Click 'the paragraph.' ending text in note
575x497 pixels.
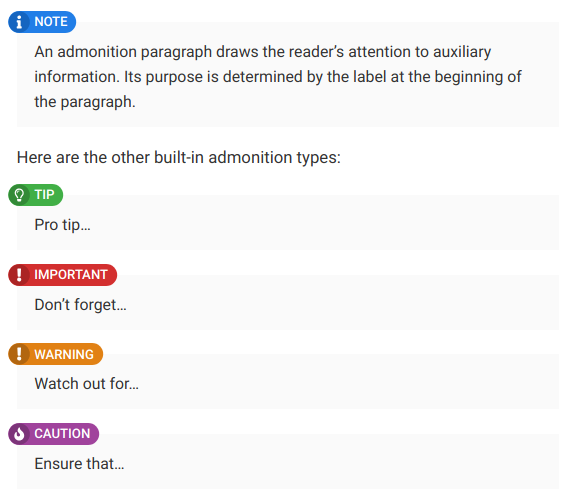85,102
